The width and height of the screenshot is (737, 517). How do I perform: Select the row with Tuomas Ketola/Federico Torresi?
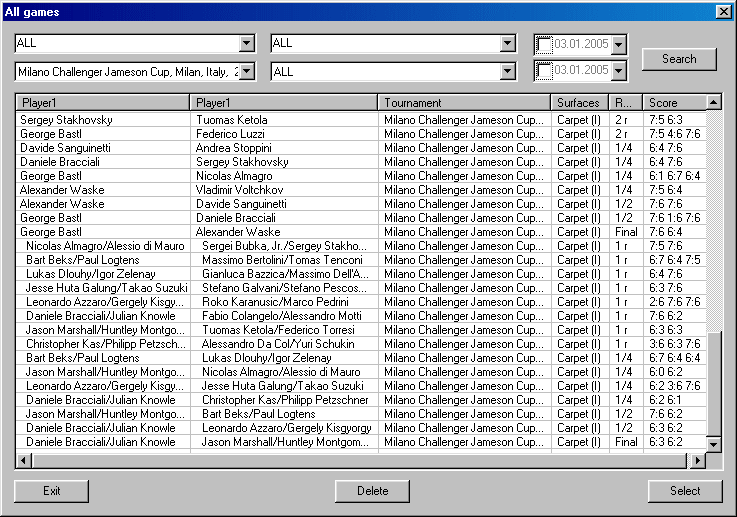click(361, 330)
